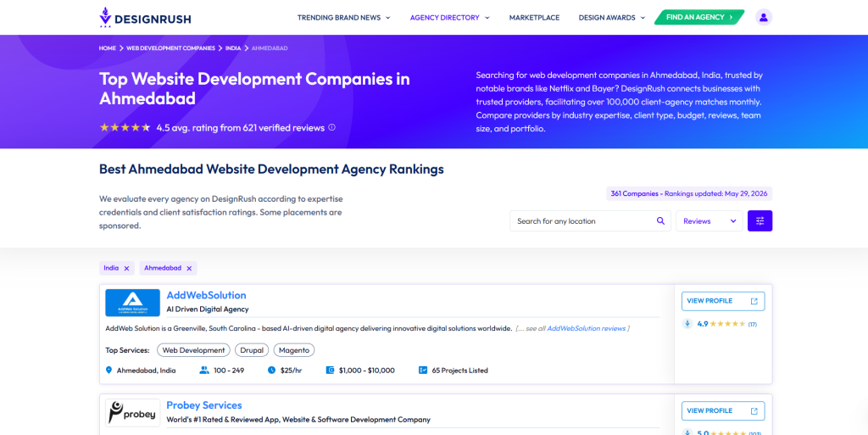Click the projects icon beside 65 Projects Listed
The width and height of the screenshot is (868, 435).
click(x=423, y=371)
